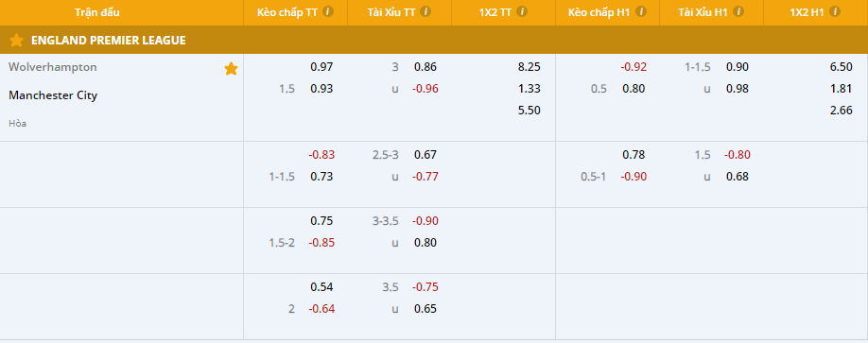Select full-time draw odds 5.50

pyautogui.click(x=529, y=111)
